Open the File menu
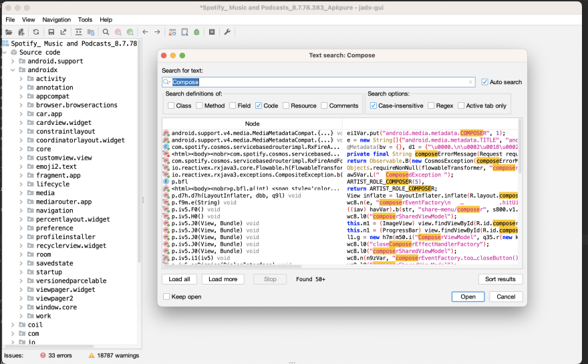This screenshot has width=588, height=364. (10, 20)
